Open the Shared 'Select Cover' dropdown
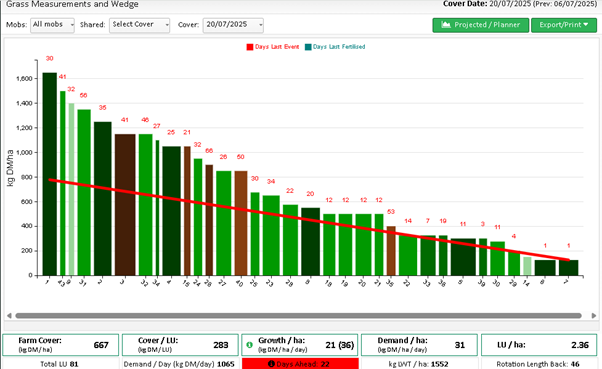The image size is (602, 369). [139, 25]
